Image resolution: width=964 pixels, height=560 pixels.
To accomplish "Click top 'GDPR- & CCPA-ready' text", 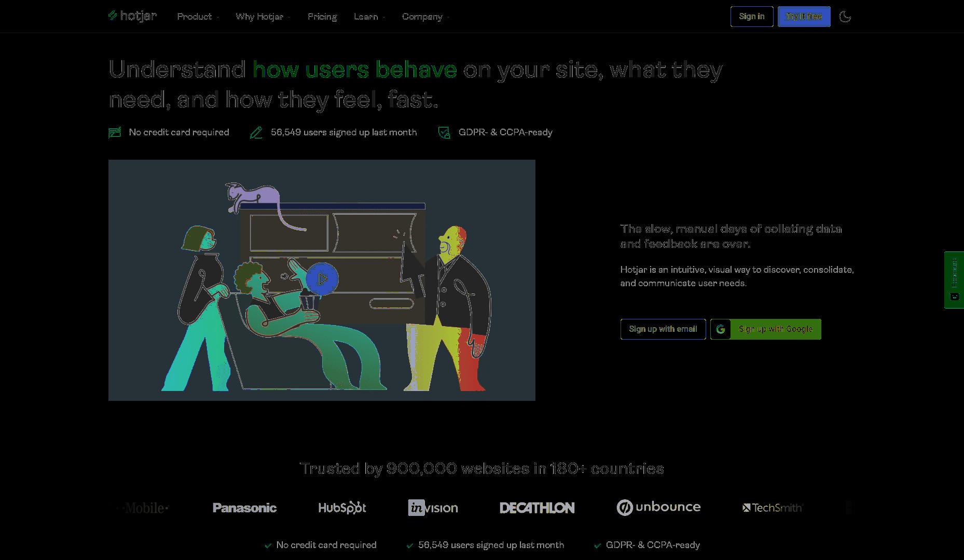I will click(x=506, y=132).
